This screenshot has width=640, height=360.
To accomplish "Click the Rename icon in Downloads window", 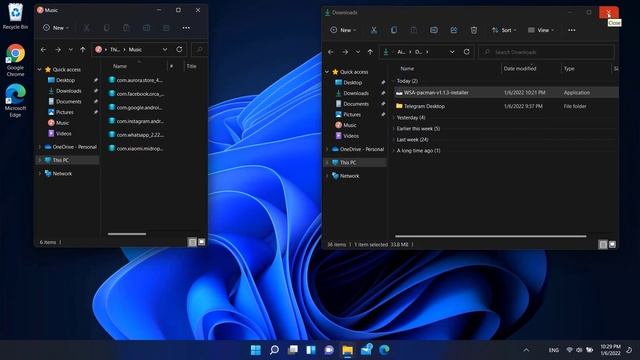I will (434, 30).
